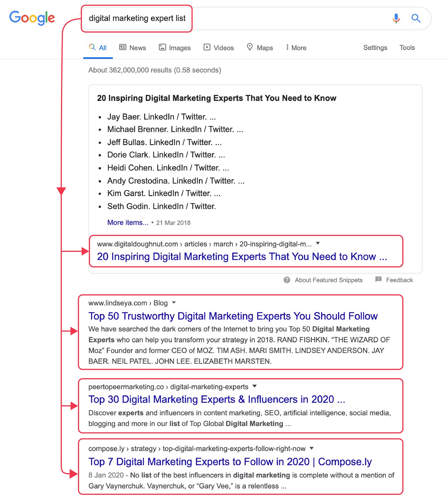Click the 21 Mar 2018 date text
This screenshot has height=497, width=448.
[x=173, y=223]
